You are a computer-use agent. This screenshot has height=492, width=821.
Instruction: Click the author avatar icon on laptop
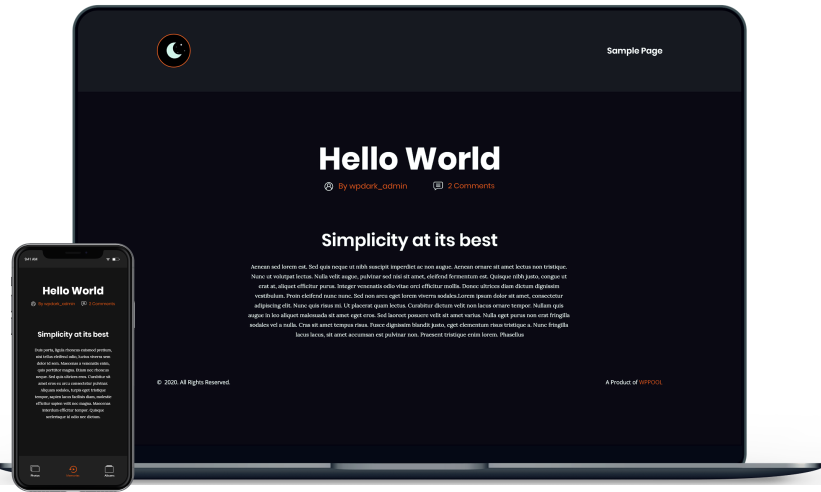pos(329,186)
